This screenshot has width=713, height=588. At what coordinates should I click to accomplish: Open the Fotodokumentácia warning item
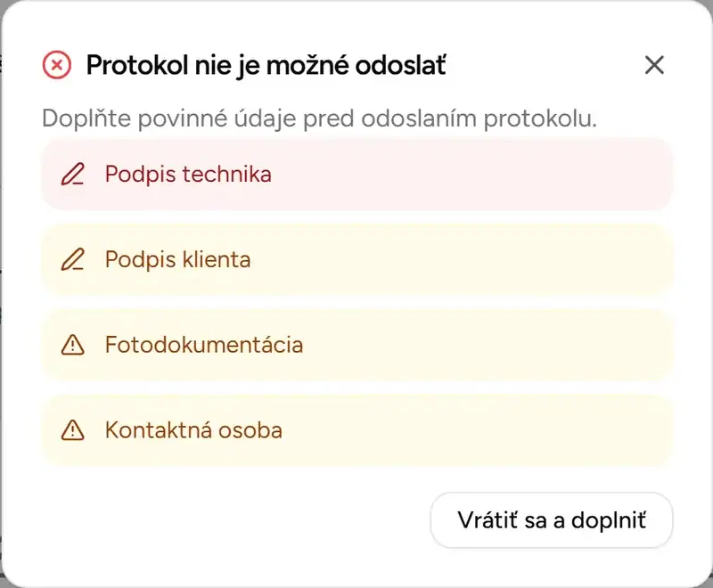[x=356, y=345]
